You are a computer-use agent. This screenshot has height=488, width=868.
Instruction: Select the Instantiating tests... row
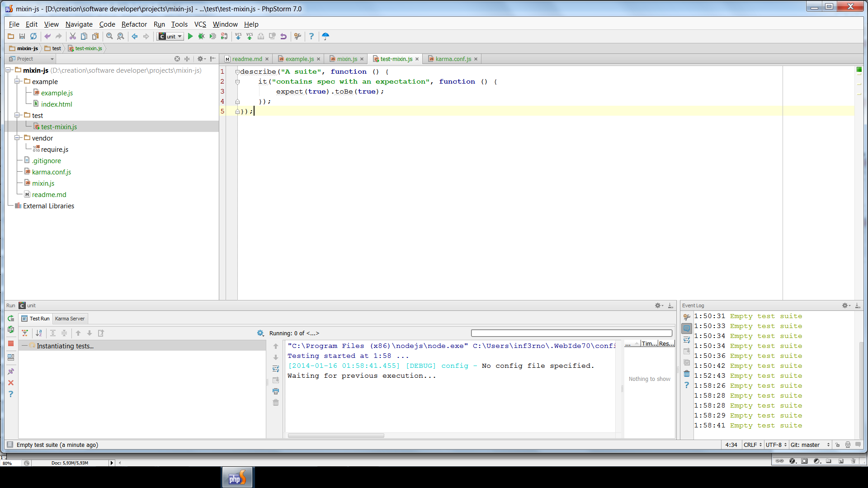click(142, 346)
